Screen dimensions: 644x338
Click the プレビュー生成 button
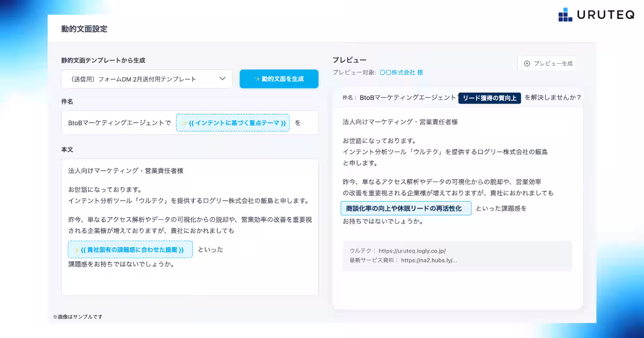point(546,63)
